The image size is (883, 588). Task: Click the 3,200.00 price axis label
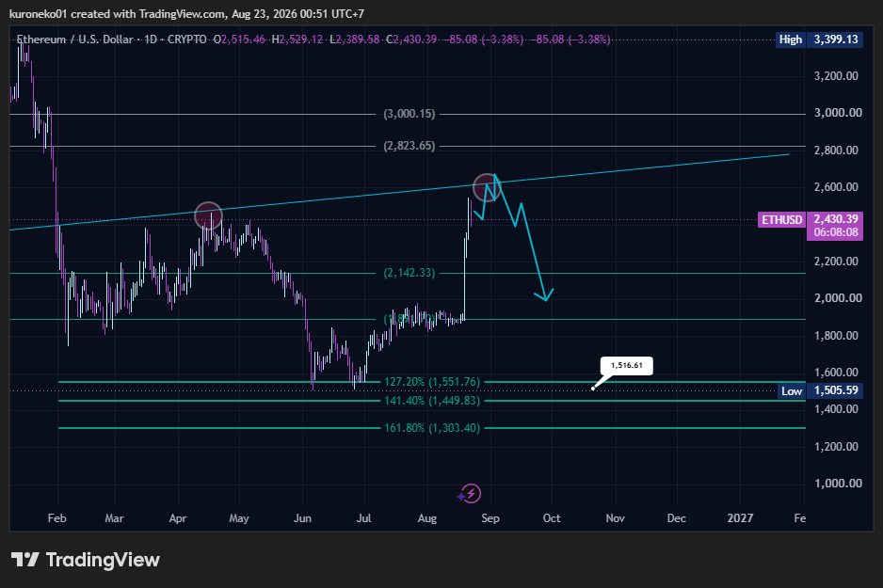click(836, 76)
